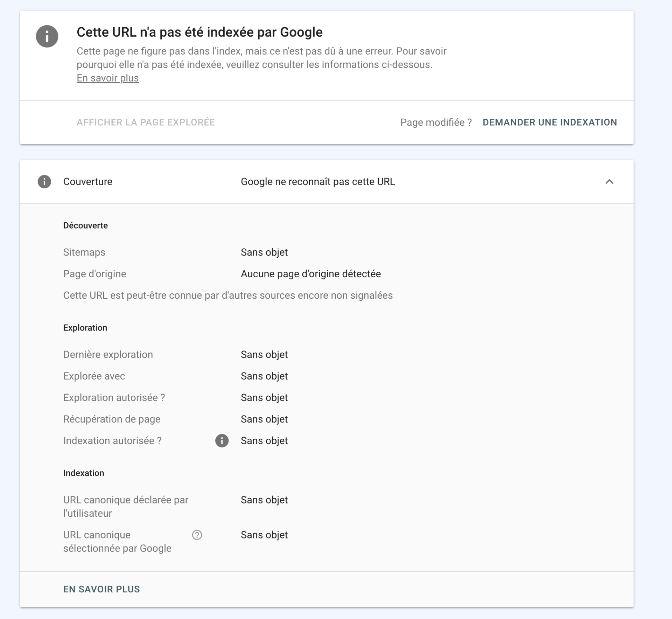Click Afficher la page explorée button
Image resolution: width=672 pixels, height=619 pixels.
pos(146,122)
